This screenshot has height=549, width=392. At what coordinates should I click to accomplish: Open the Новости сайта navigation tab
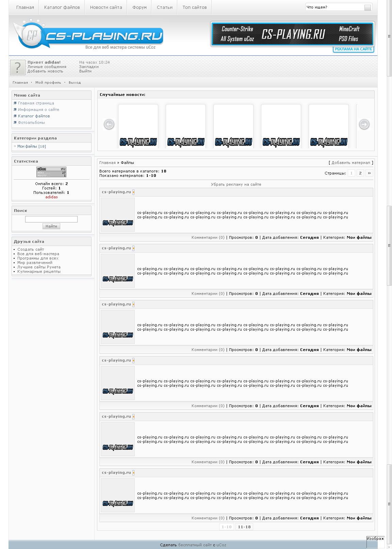coord(106,7)
